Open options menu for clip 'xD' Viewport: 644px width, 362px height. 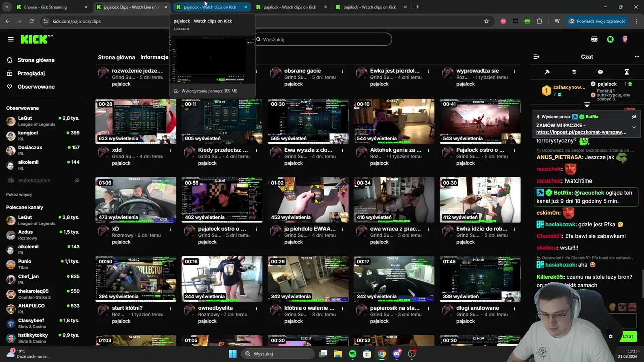[x=170, y=229]
